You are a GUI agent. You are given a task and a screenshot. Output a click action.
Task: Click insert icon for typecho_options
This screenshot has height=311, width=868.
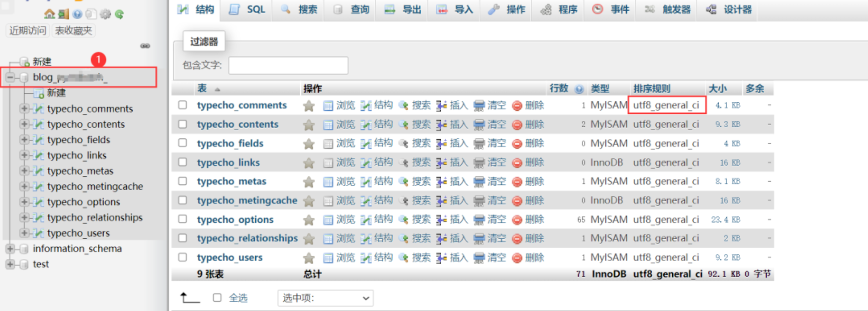441,220
